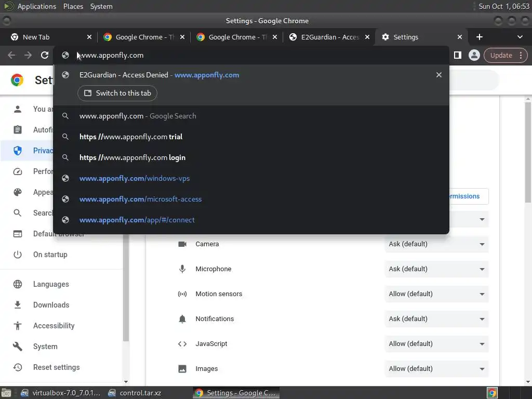Click the address bar URL text

(x=112, y=55)
